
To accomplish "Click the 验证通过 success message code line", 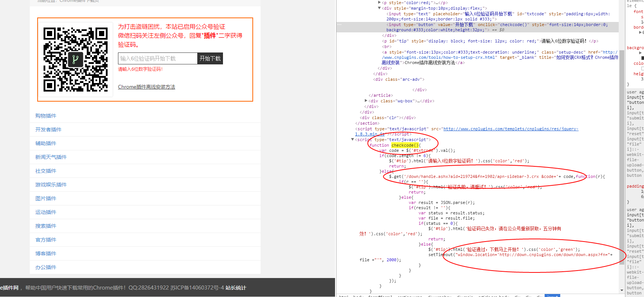I will pyautogui.click(x=504, y=249).
